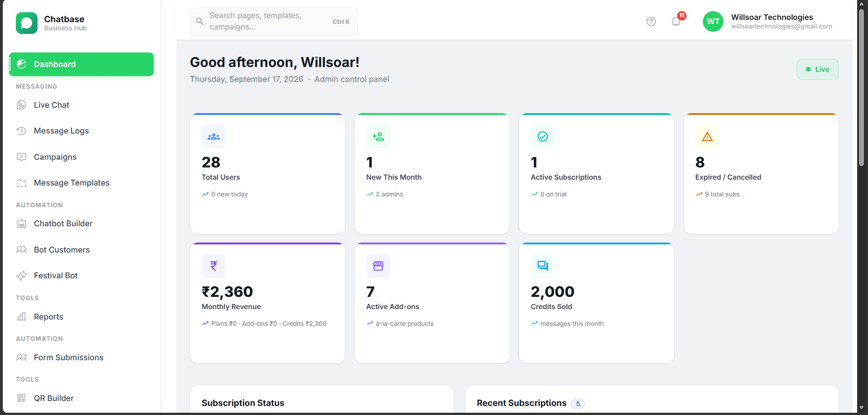Click Willsoar Technologies account name
The width and height of the screenshot is (868, 415).
click(772, 17)
